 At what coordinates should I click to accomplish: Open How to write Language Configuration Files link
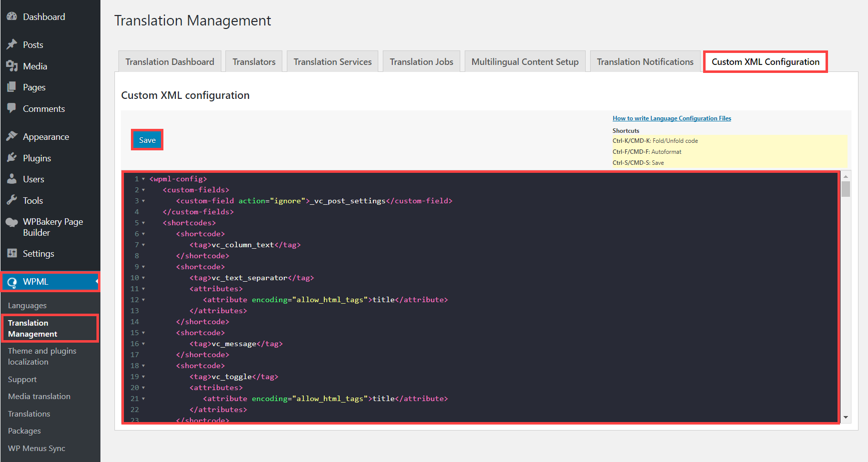point(672,118)
